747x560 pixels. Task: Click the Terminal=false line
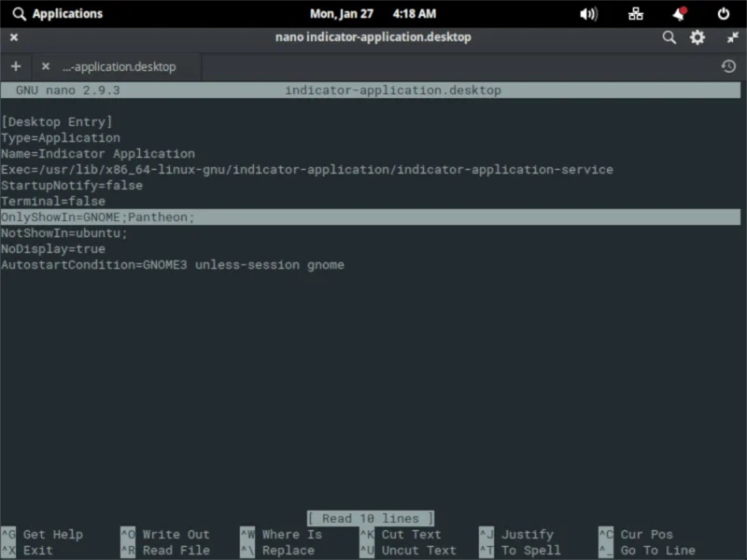click(x=53, y=201)
